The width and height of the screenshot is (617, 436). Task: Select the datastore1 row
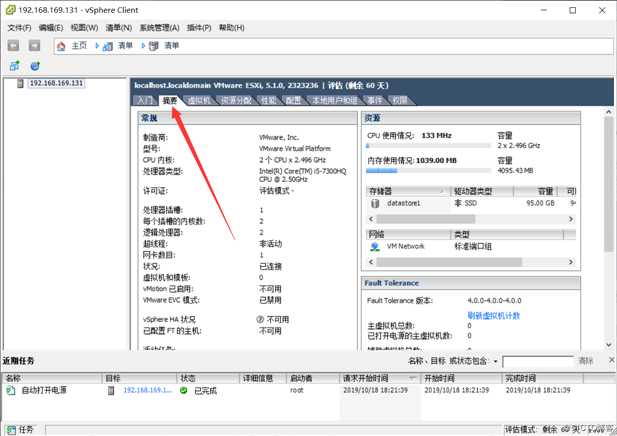[x=471, y=203]
